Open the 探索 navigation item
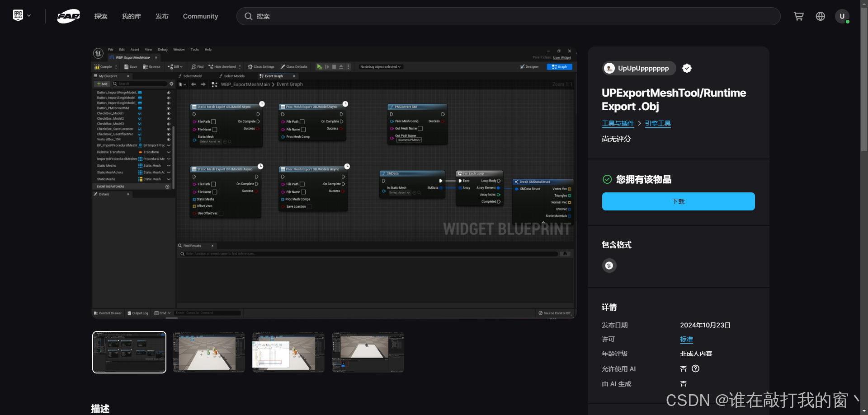The height and width of the screenshot is (415, 868). point(101,16)
